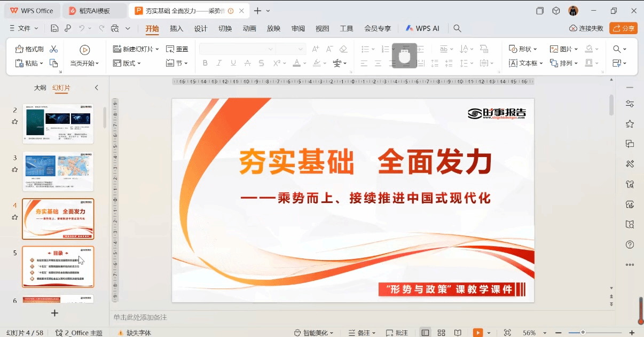Open the search magnifier icon beside WPS AI
Screen dimensions: 644x337
(x=457, y=28)
